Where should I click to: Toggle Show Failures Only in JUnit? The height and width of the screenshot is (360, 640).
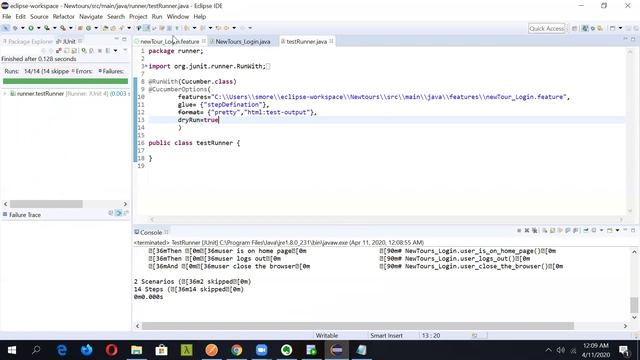coord(58,51)
